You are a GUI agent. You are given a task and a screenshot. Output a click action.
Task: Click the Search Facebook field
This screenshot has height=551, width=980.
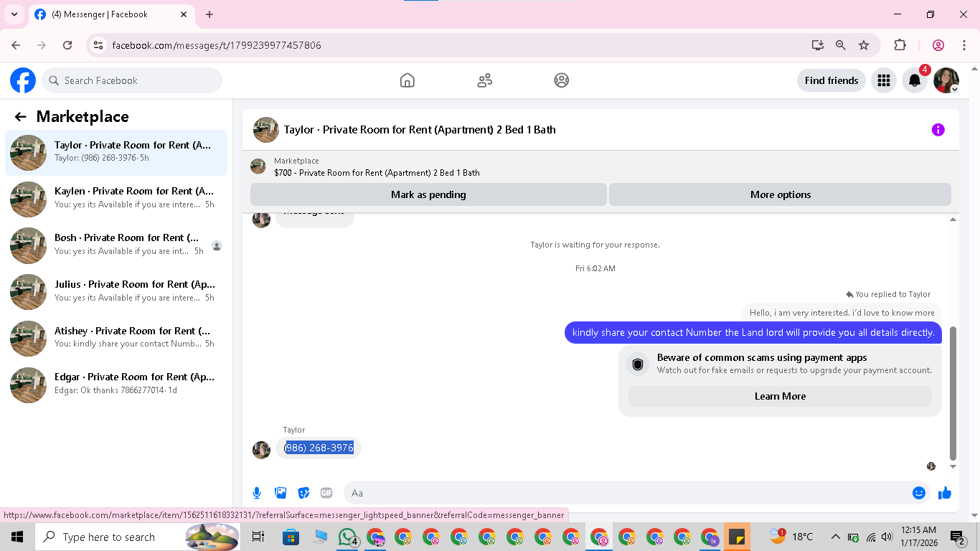tap(132, 80)
